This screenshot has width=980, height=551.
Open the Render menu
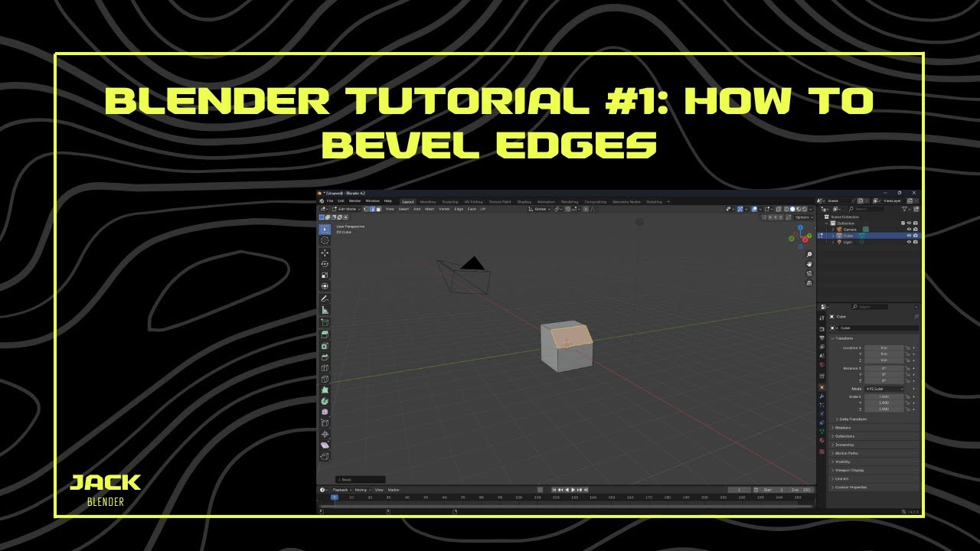355,201
